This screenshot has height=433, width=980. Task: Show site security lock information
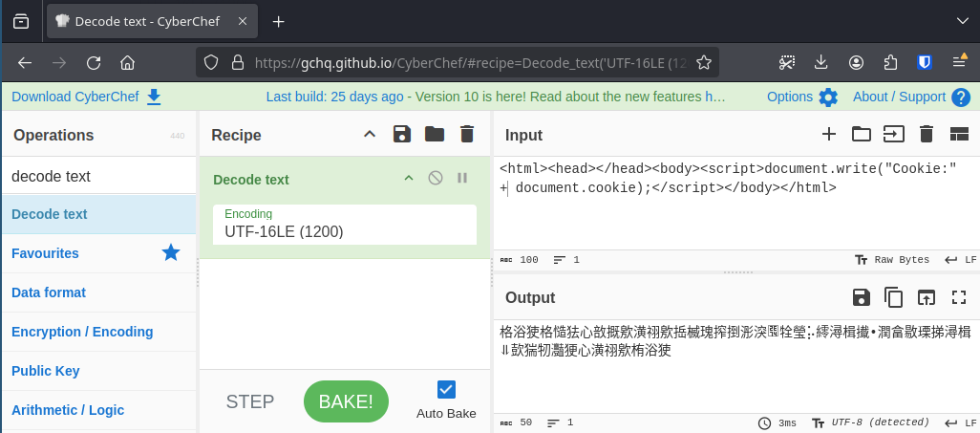(x=237, y=62)
